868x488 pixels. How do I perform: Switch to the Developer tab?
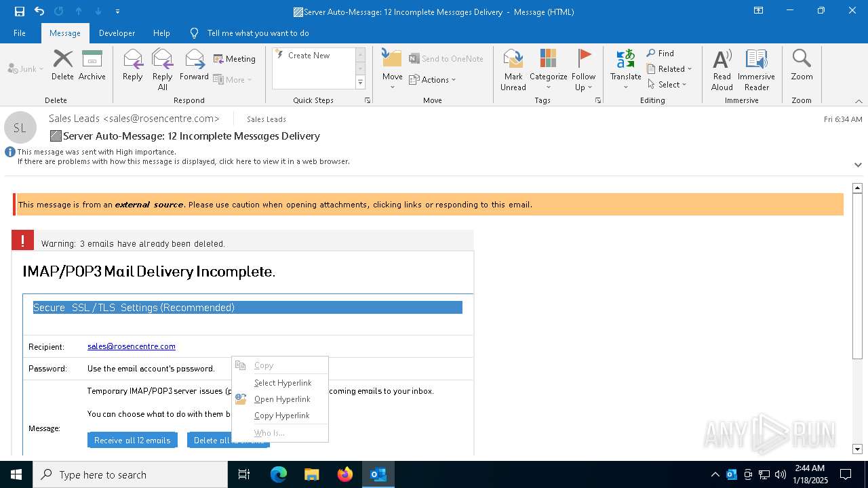pos(117,33)
